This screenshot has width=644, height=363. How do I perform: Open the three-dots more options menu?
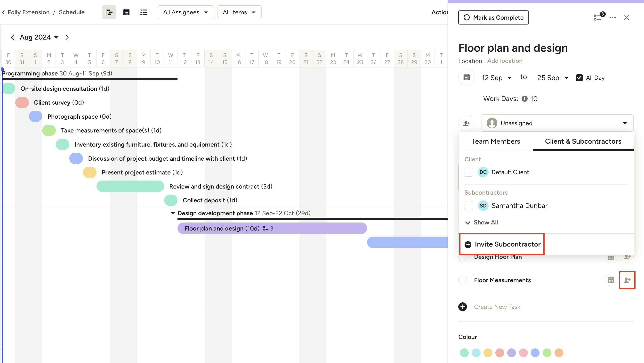tap(612, 17)
